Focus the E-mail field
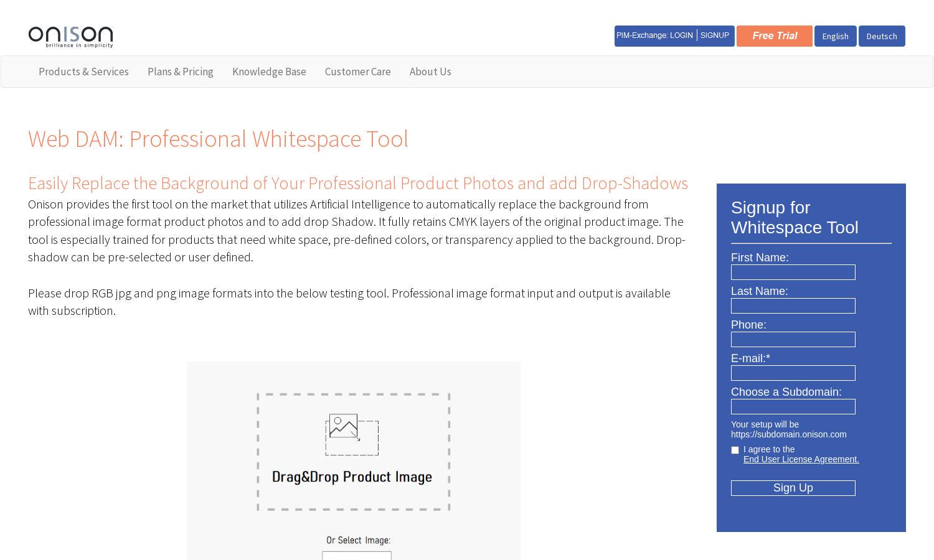Viewport: 934px width, 560px height. coord(793,373)
